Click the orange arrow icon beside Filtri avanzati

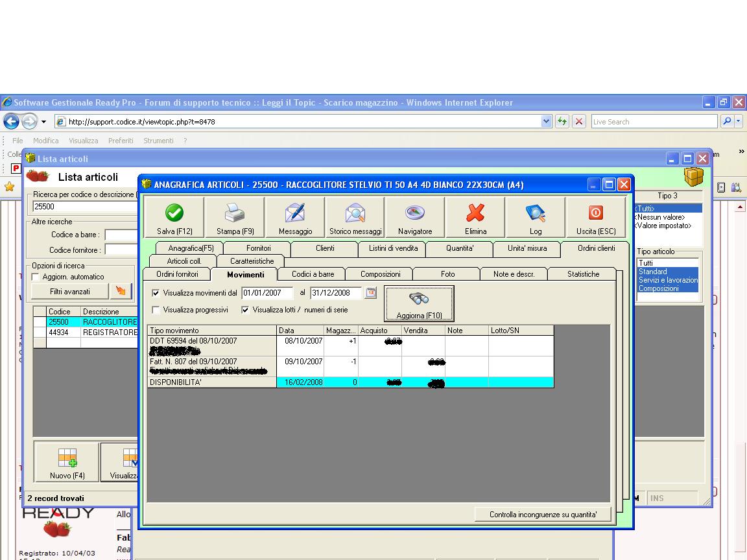pos(121,292)
